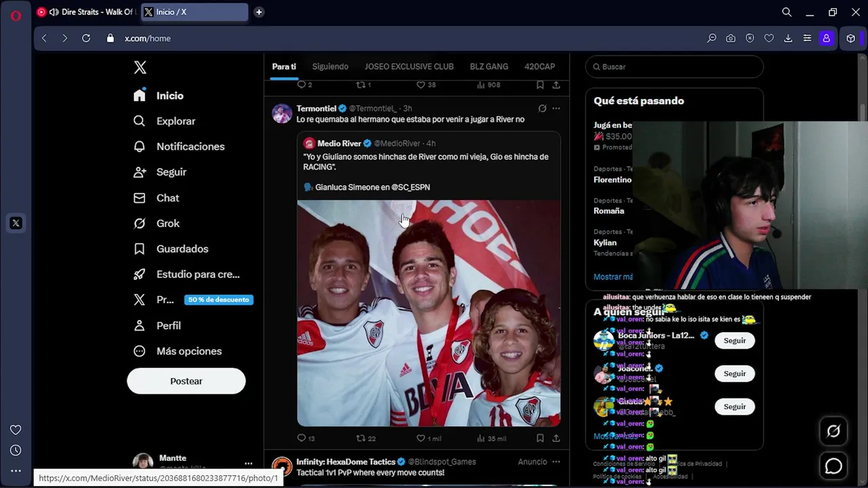The width and height of the screenshot is (868, 488).
Task: Click the 50 % de descuento badge
Action: point(218,300)
